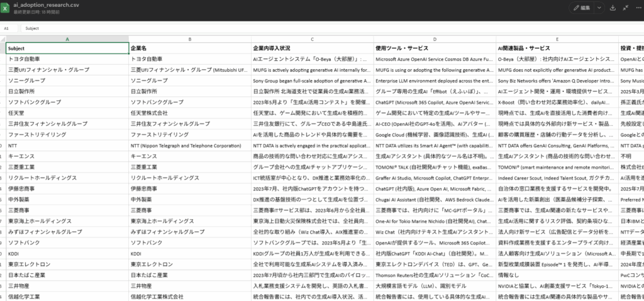The image size is (644, 301).
Task: Select the Subject header cell
Action: coord(67,48)
